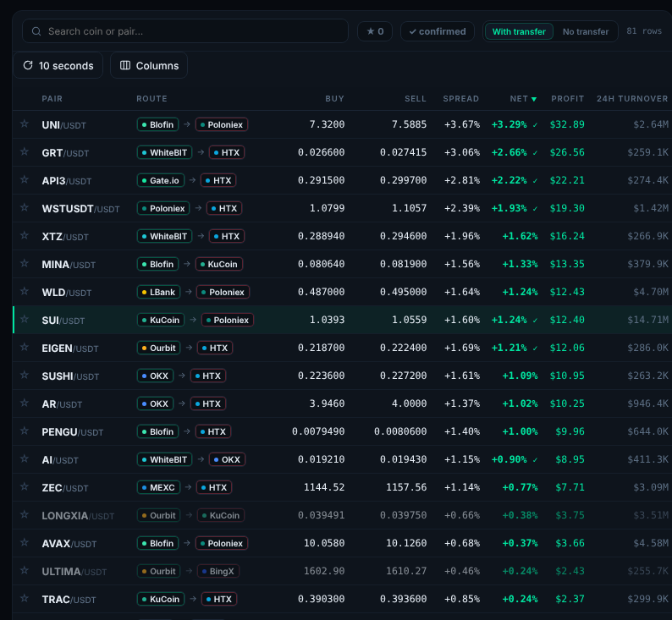Select the With transfer option
The height and width of the screenshot is (620, 672).
point(519,31)
